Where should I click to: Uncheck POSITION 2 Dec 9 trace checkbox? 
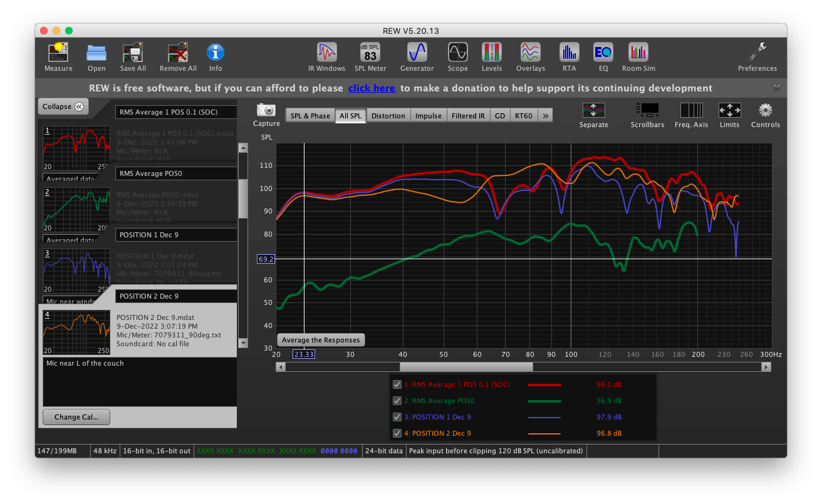[x=397, y=433]
